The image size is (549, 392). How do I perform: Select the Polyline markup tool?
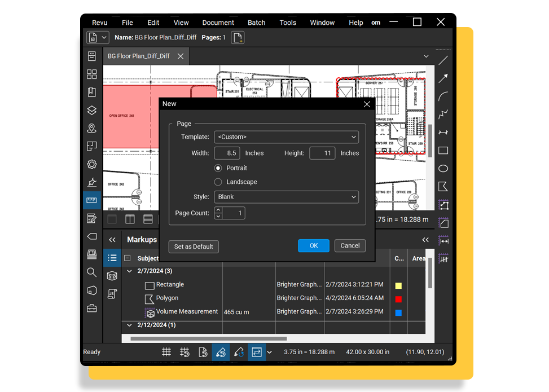(443, 114)
